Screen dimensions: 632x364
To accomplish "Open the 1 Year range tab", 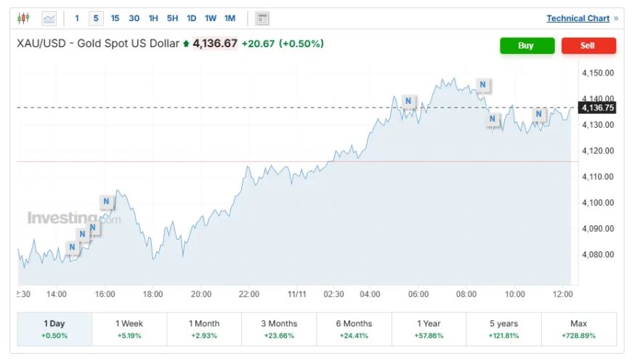I will point(429,329).
